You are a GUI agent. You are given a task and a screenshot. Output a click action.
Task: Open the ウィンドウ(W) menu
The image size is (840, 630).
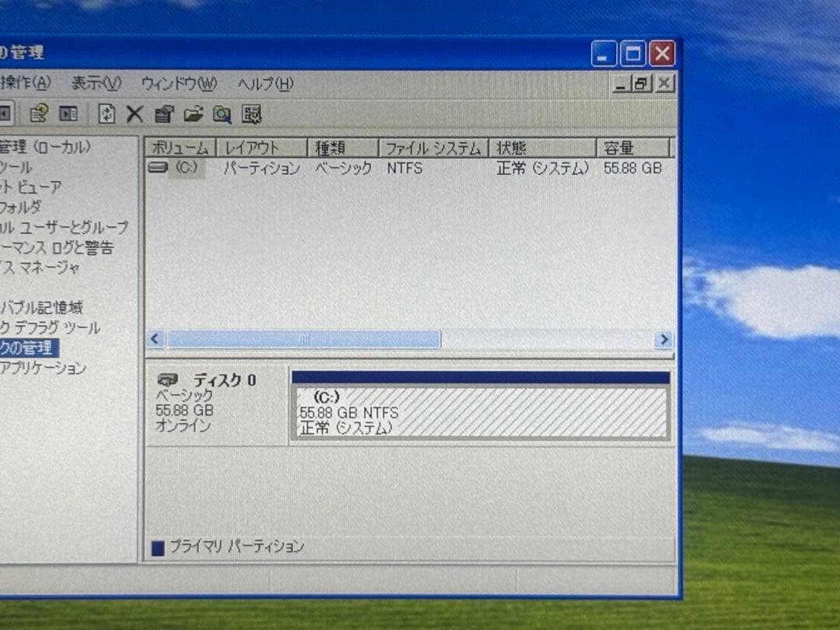[179, 83]
